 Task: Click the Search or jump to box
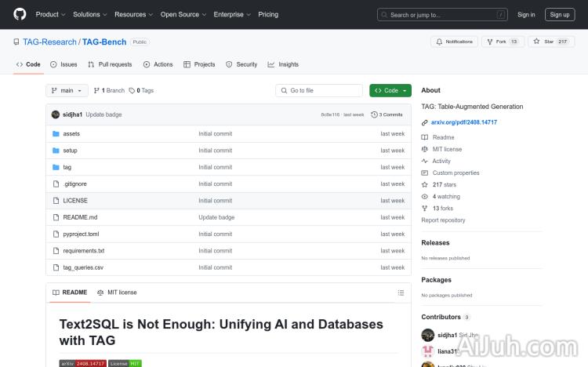443,14
